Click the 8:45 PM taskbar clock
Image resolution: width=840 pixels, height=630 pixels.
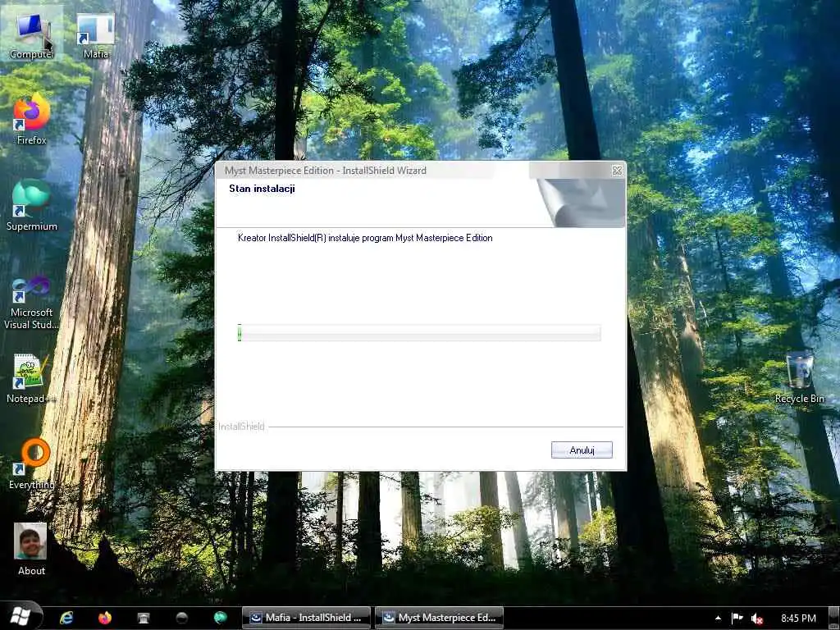pos(798,619)
